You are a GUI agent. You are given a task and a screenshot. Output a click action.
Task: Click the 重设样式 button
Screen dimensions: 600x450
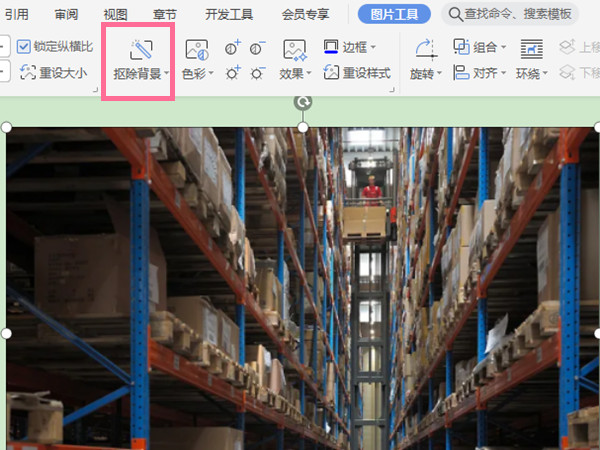(x=357, y=72)
